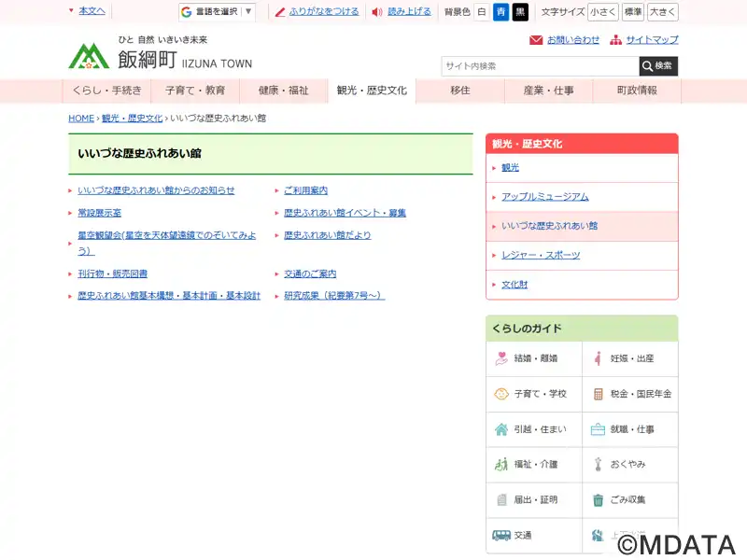Switch background color to blue
Screen dimensions: 747x560
pos(500,12)
